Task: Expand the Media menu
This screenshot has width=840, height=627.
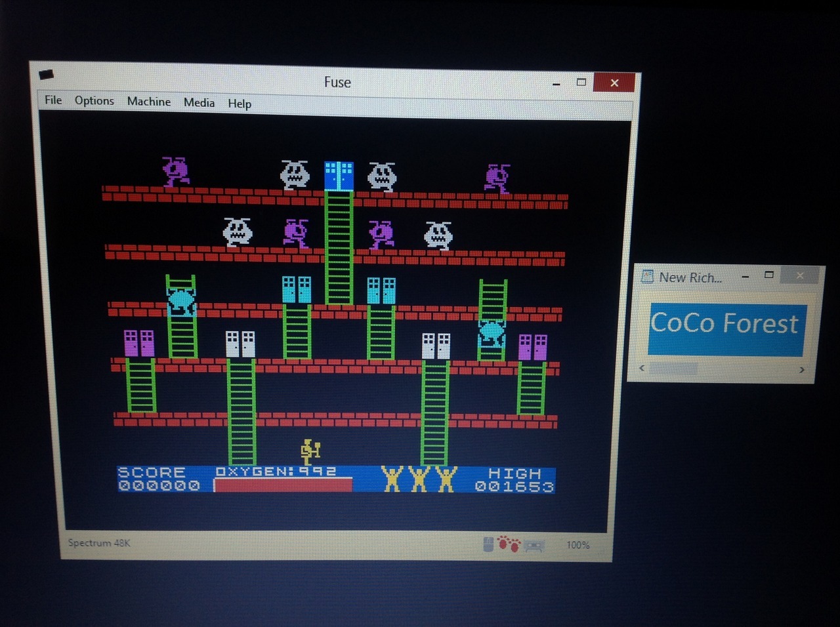Action: click(x=199, y=102)
